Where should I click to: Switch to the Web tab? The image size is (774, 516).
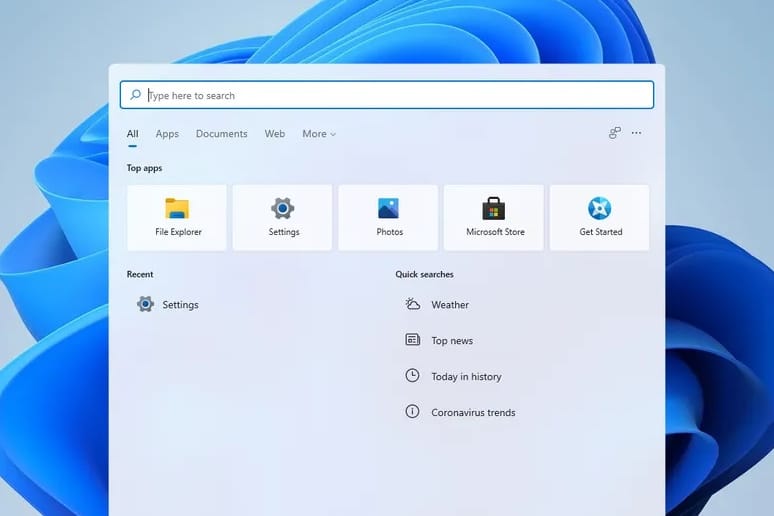pyautogui.click(x=274, y=134)
